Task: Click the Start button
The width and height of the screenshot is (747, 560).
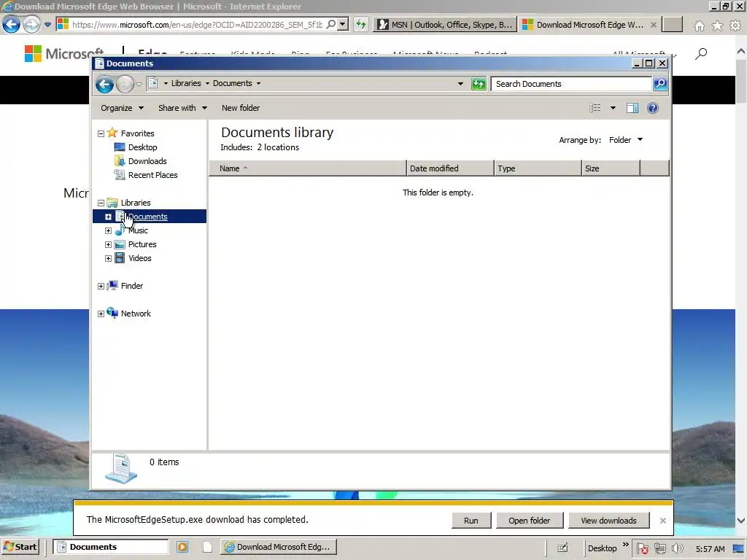Action: [x=20, y=547]
